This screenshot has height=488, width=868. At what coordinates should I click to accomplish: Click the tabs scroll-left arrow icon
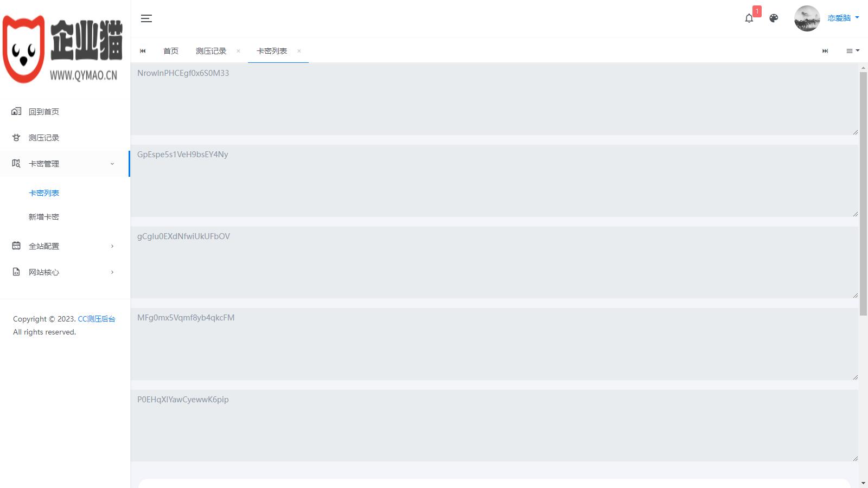tap(143, 51)
